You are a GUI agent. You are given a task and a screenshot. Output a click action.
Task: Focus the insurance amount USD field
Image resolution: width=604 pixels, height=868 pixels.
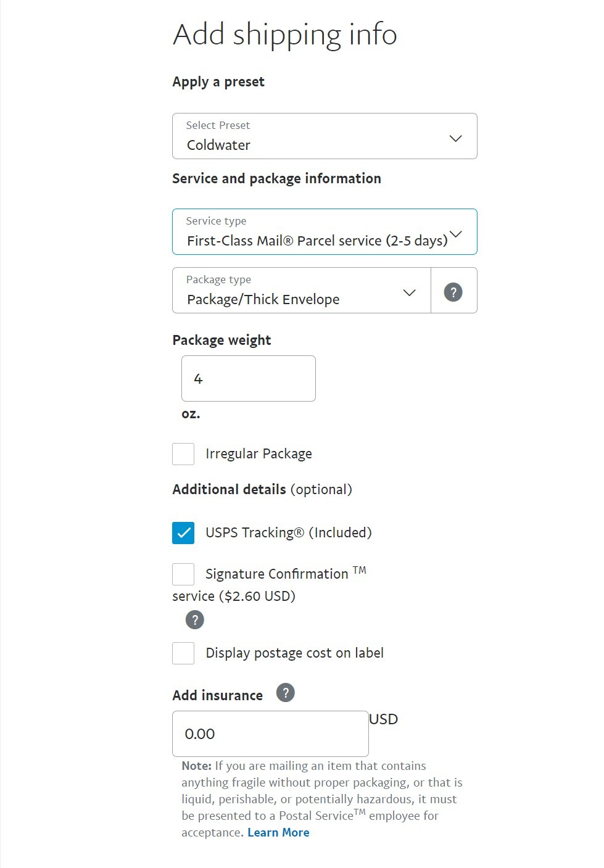(270, 734)
